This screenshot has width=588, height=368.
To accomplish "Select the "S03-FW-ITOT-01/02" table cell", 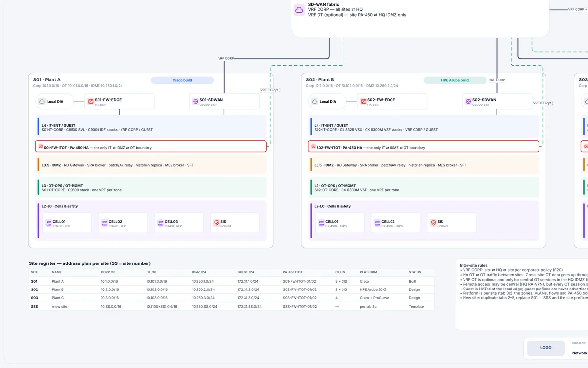I will [299, 298].
